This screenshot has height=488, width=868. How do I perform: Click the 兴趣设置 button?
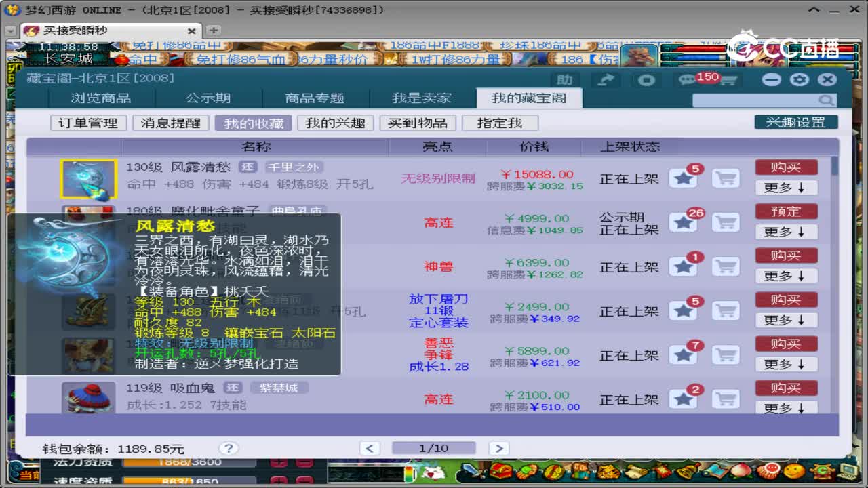[x=796, y=122]
